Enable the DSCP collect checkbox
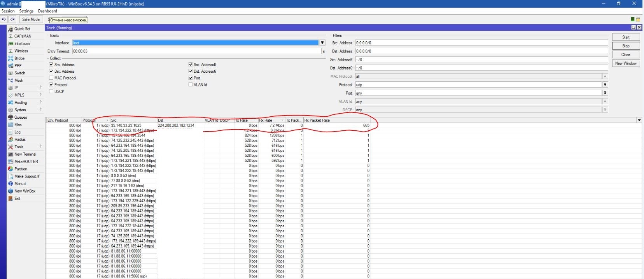644x279 pixels. click(51, 91)
